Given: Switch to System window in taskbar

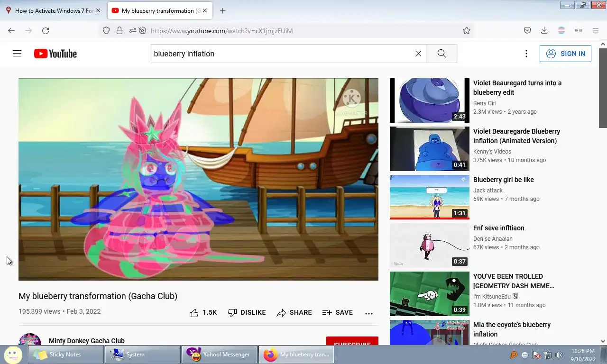Looking at the screenshot, I should (143, 355).
